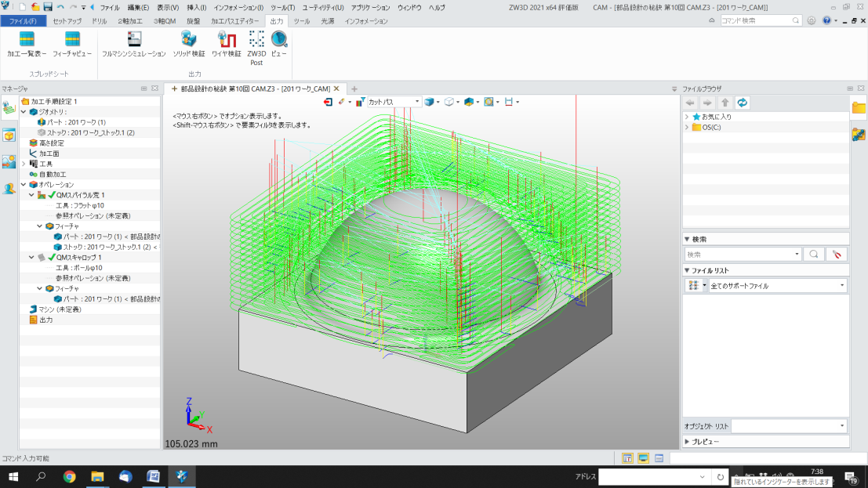Image resolution: width=868 pixels, height=488 pixels.
Task: Select the CAM manager tab icon in sidebar
Action: click(x=9, y=107)
